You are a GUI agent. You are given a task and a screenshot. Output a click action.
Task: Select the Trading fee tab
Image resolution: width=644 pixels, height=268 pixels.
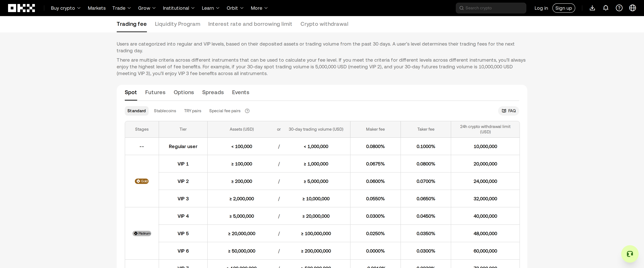coord(131,24)
